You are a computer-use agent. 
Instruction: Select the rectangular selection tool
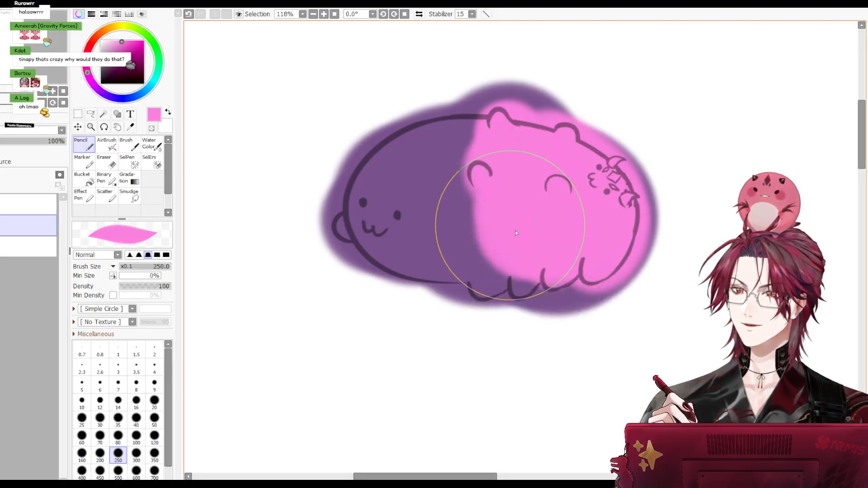[78, 114]
